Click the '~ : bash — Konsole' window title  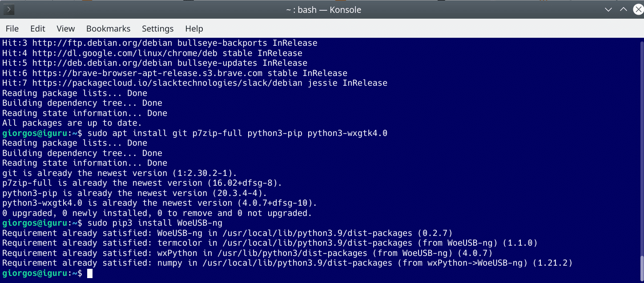coord(323,9)
